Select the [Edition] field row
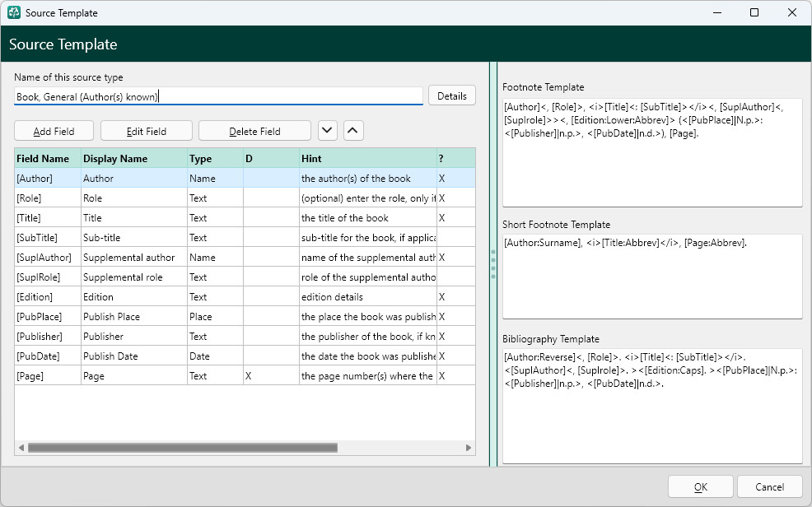The width and height of the screenshot is (812, 507). point(245,296)
